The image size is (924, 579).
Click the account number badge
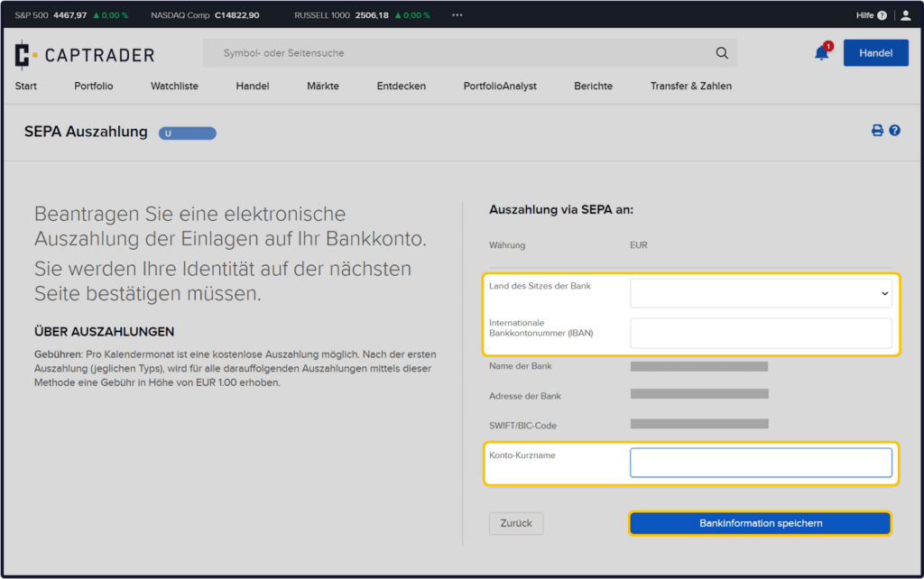pos(188,133)
